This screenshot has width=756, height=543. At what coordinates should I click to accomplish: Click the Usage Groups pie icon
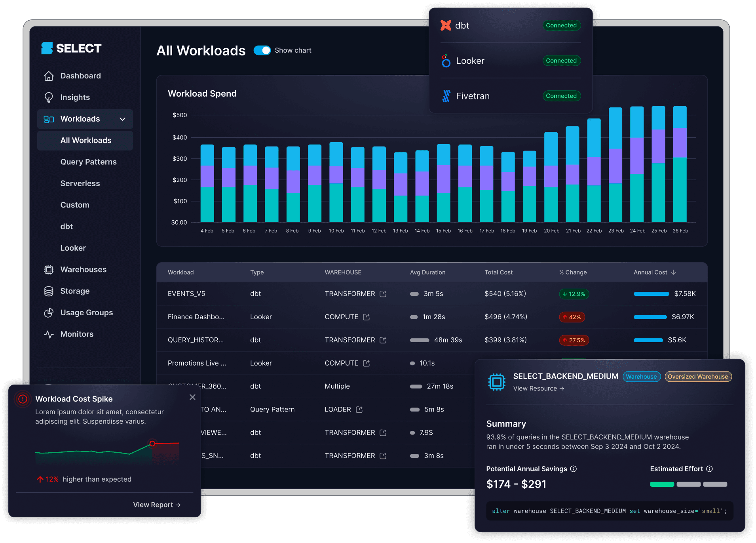tap(49, 313)
